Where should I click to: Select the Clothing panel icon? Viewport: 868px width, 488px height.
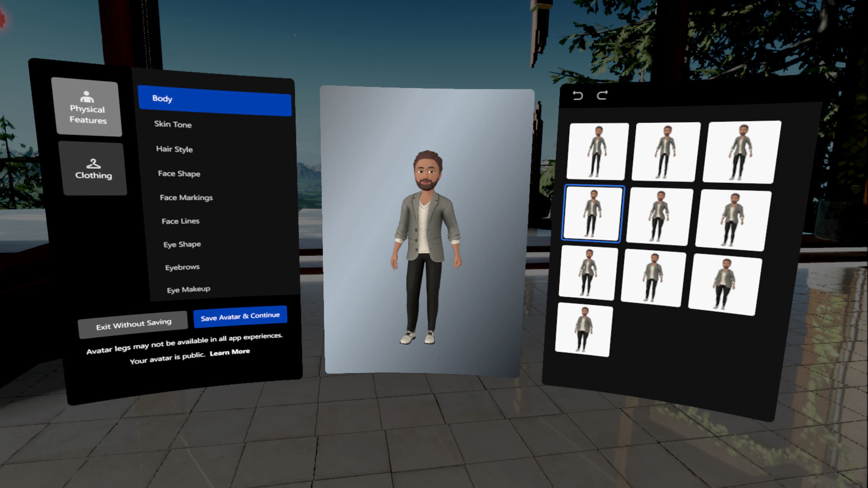click(92, 169)
